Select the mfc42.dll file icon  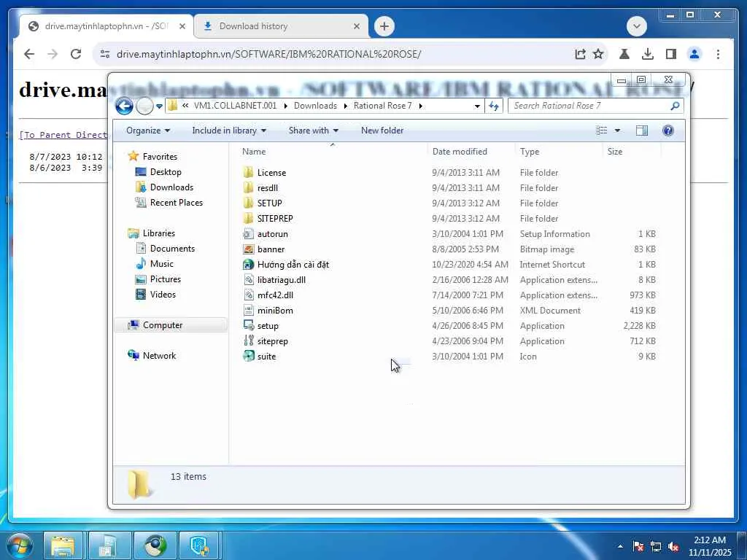[x=248, y=295]
